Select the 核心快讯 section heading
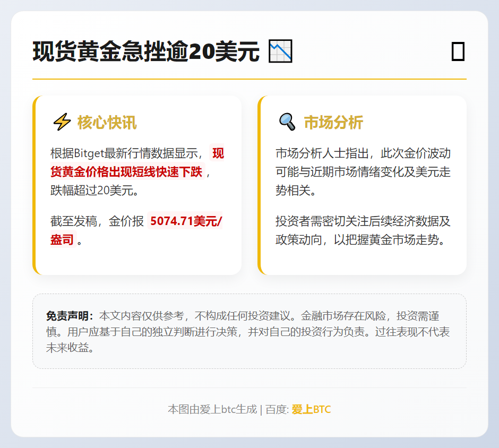Screen dimensions: 499x448 tap(107, 123)
